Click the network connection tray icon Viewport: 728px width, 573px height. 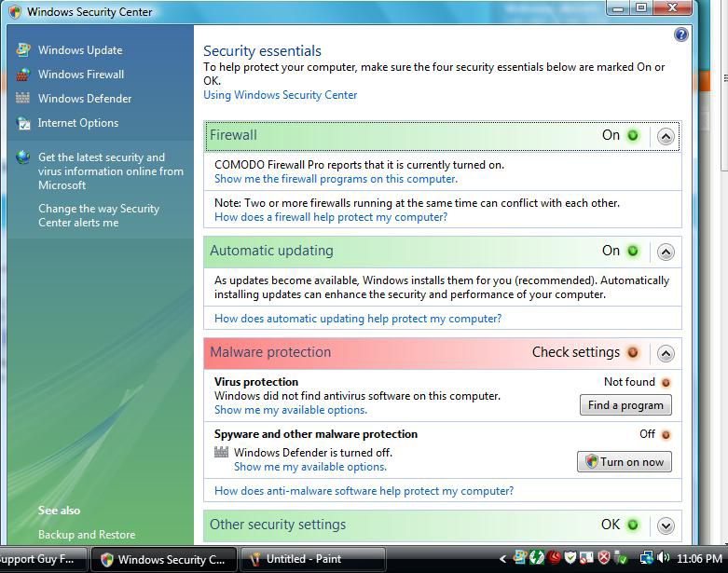coord(646,557)
